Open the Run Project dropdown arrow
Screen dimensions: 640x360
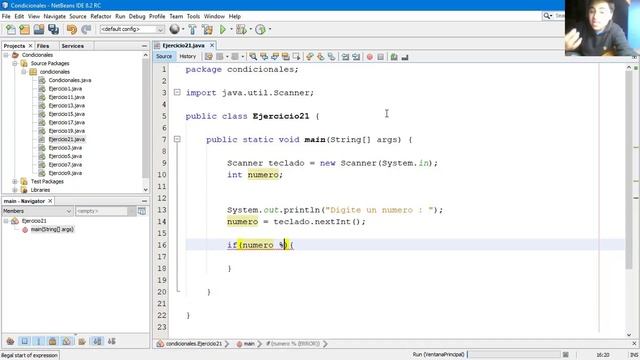[231, 29]
